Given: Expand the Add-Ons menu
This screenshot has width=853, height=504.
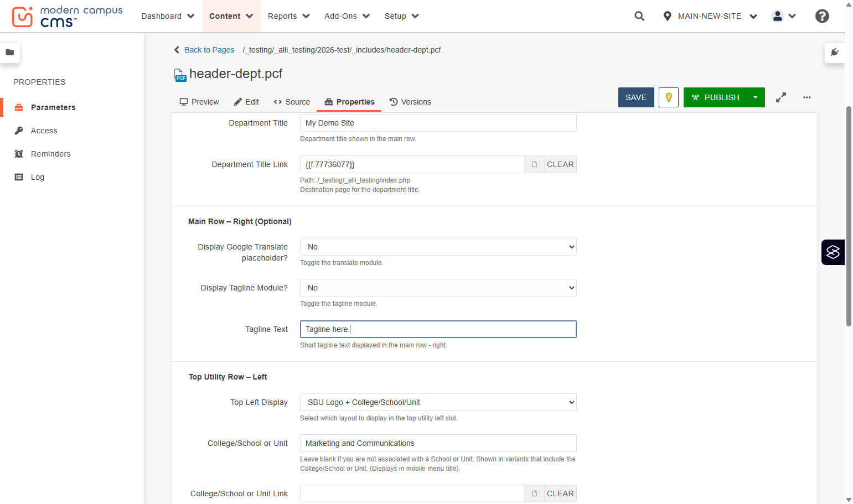Looking at the screenshot, I should (347, 16).
